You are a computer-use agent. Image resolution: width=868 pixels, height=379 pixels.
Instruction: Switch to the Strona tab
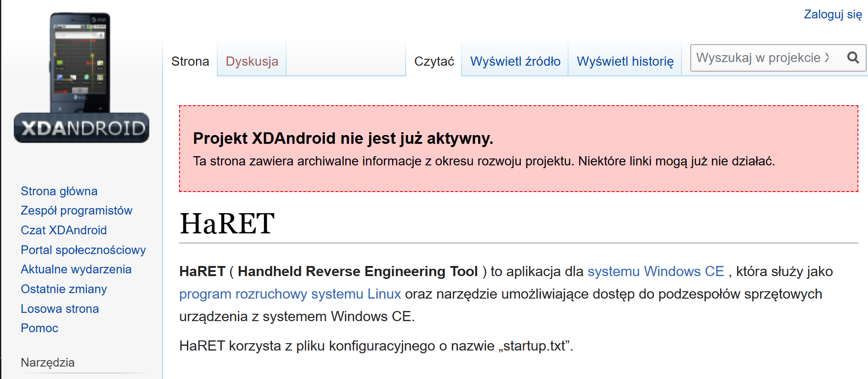click(x=190, y=62)
